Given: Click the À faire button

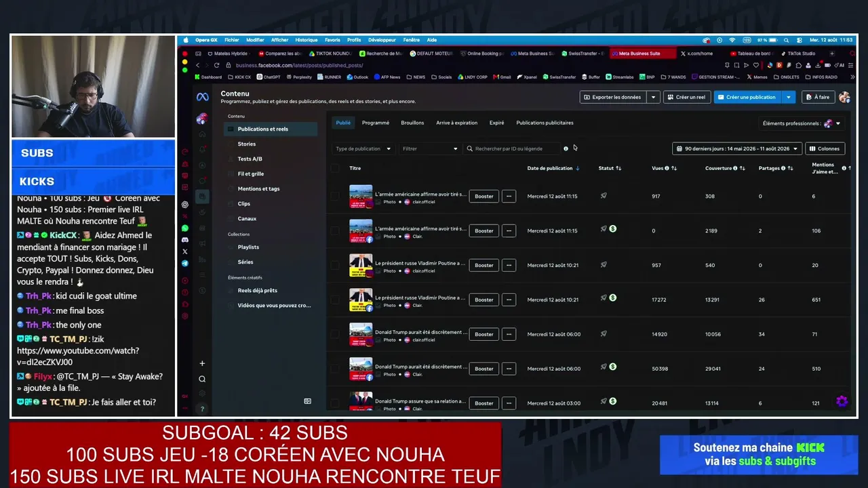Looking at the screenshot, I should (x=818, y=97).
